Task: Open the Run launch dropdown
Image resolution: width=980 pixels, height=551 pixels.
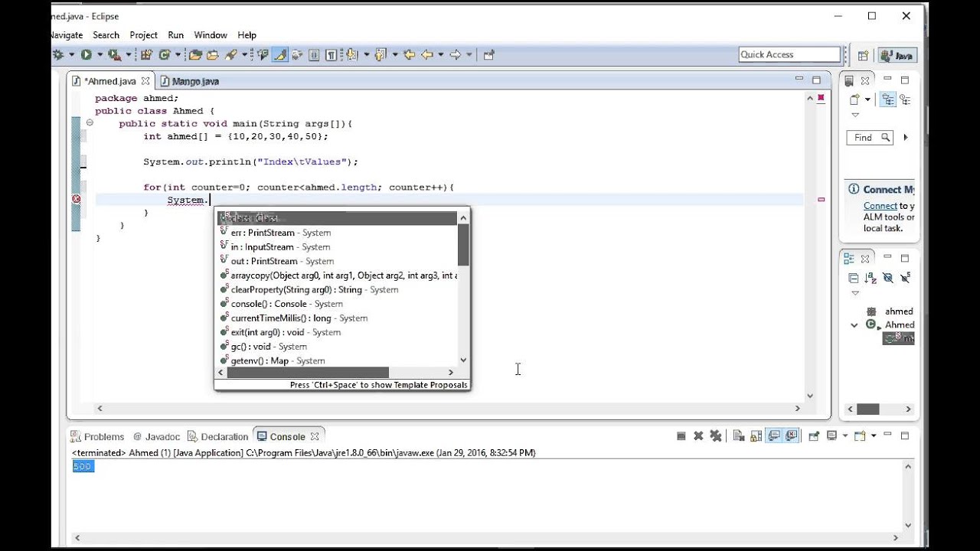Action: (x=100, y=55)
